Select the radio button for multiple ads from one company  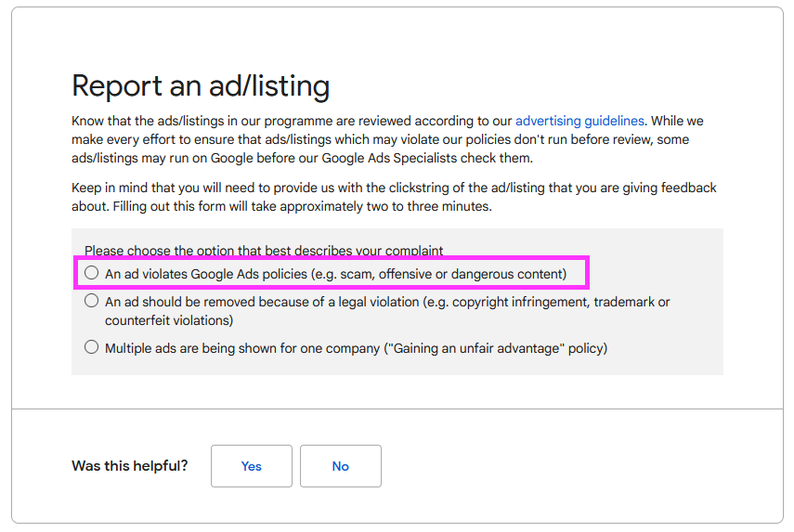(x=92, y=347)
